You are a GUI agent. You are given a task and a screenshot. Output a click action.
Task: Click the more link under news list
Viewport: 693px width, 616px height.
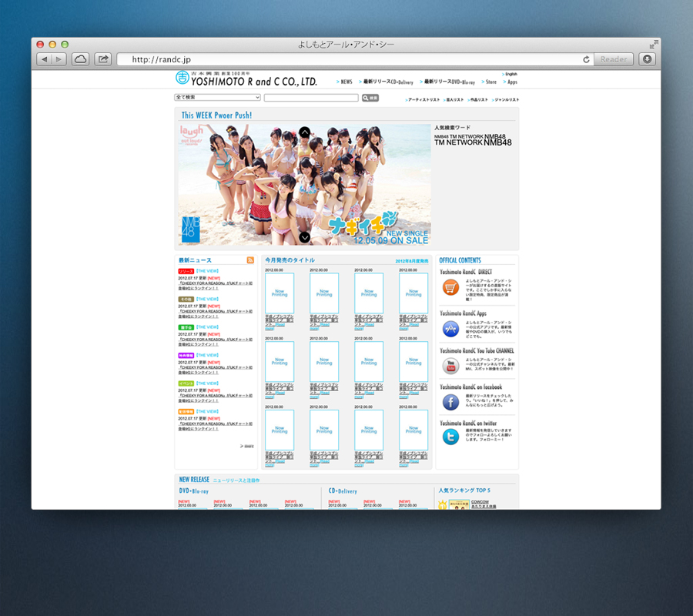click(x=248, y=446)
